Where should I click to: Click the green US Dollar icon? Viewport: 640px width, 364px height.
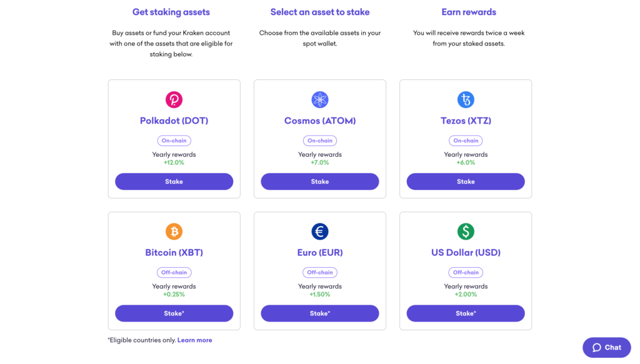[466, 232]
